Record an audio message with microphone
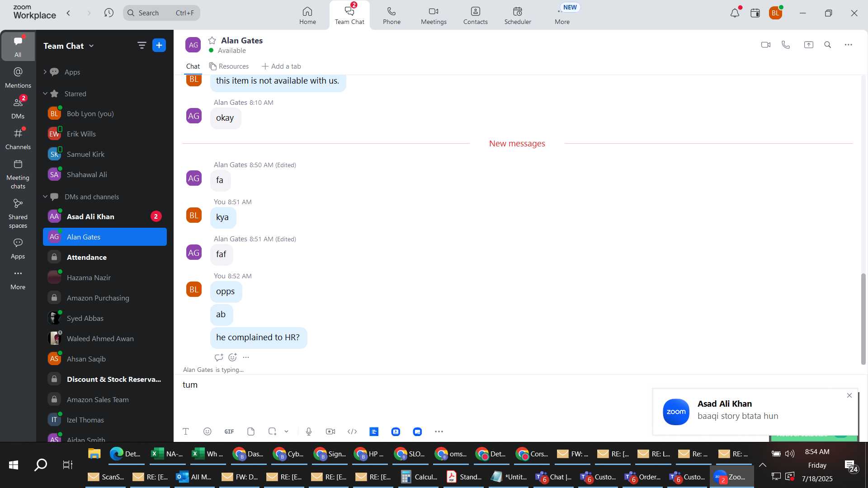The height and width of the screenshot is (488, 868). point(309,432)
